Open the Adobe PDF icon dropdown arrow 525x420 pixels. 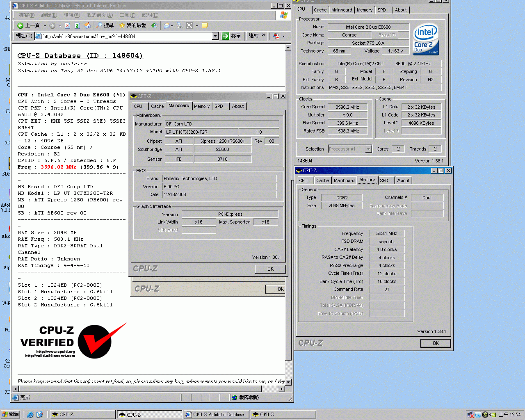pos(283,37)
